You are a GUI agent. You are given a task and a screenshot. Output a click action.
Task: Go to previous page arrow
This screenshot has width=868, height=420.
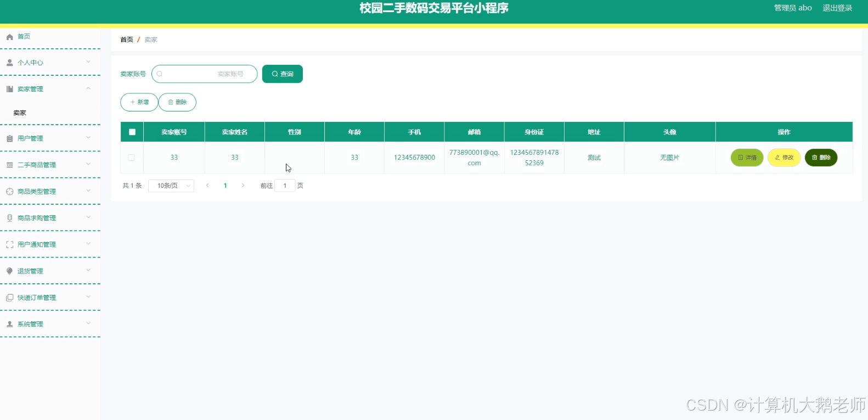tap(207, 186)
